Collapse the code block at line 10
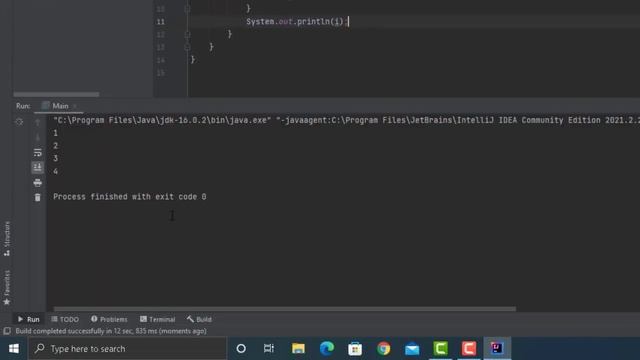The width and height of the screenshot is (640, 360). [x=187, y=9]
